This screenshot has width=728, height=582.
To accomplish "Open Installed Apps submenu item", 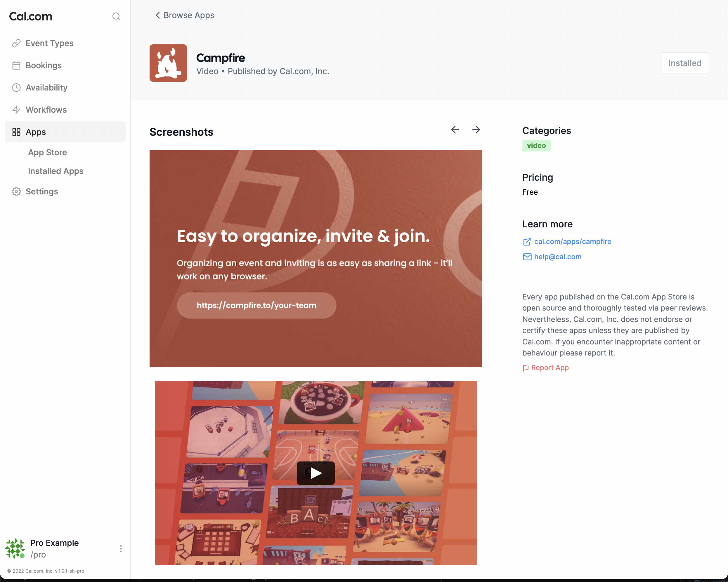I will point(56,171).
